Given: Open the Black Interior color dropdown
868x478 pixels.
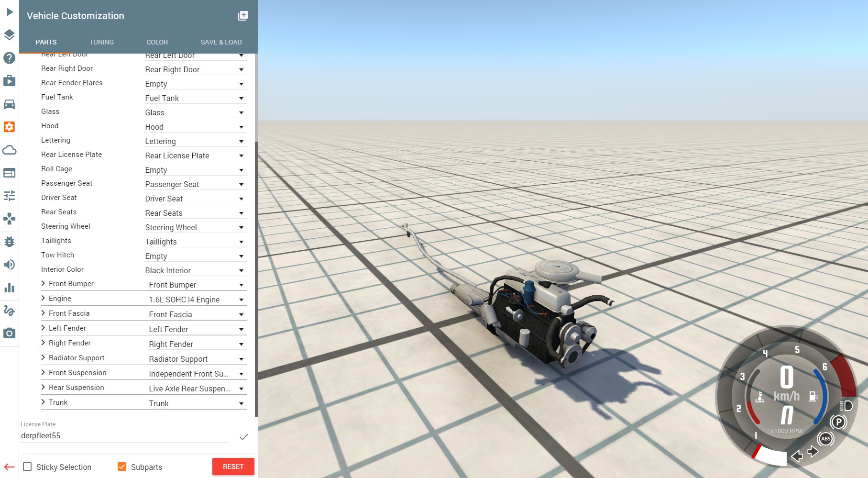Looking at the screenshot, I should (195, 270).
